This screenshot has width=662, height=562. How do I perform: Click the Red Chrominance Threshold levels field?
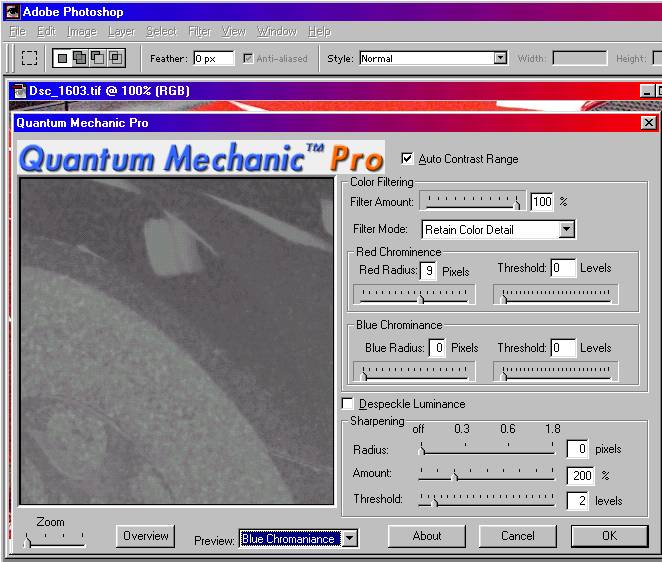(x=563, y=268)
